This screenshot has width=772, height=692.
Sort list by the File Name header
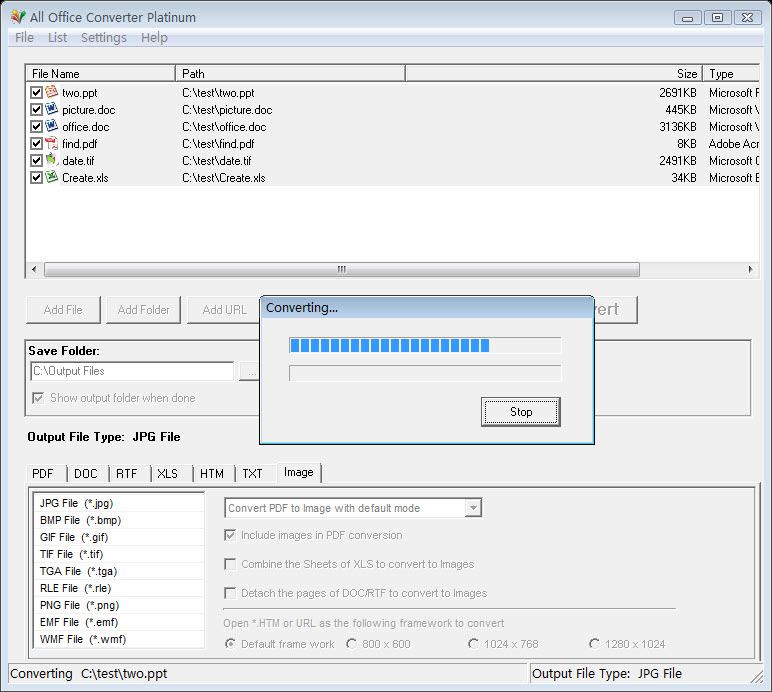pos(100,74)
